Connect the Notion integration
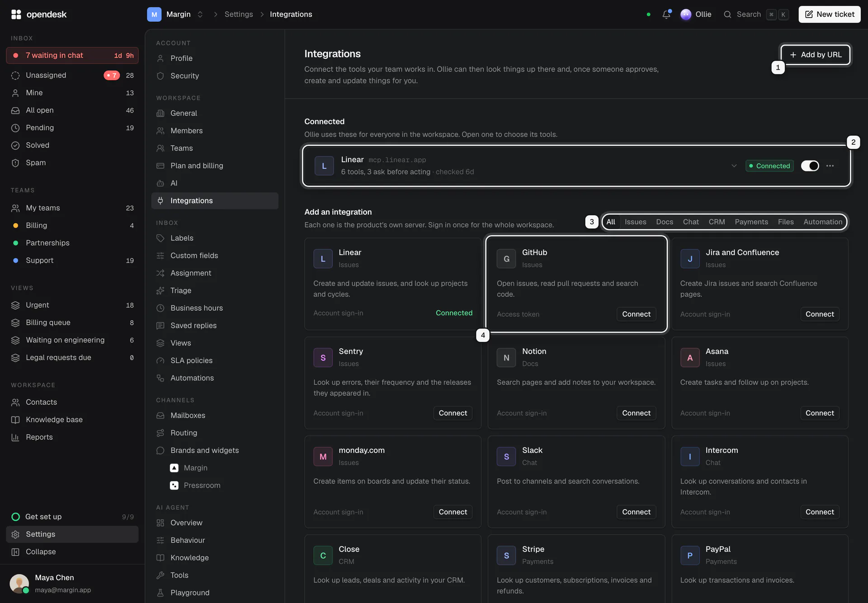 click(x=636, y=413)
